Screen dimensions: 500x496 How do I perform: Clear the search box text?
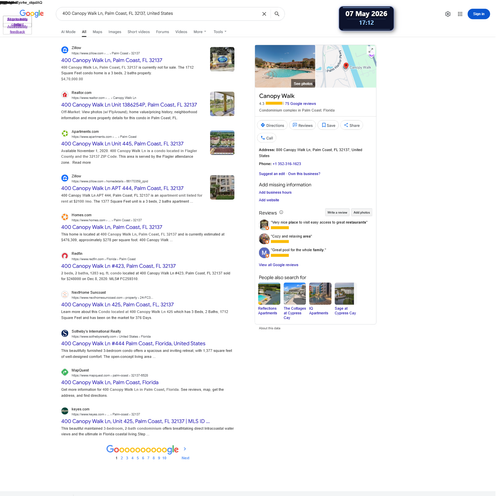(x=264, y=14)
